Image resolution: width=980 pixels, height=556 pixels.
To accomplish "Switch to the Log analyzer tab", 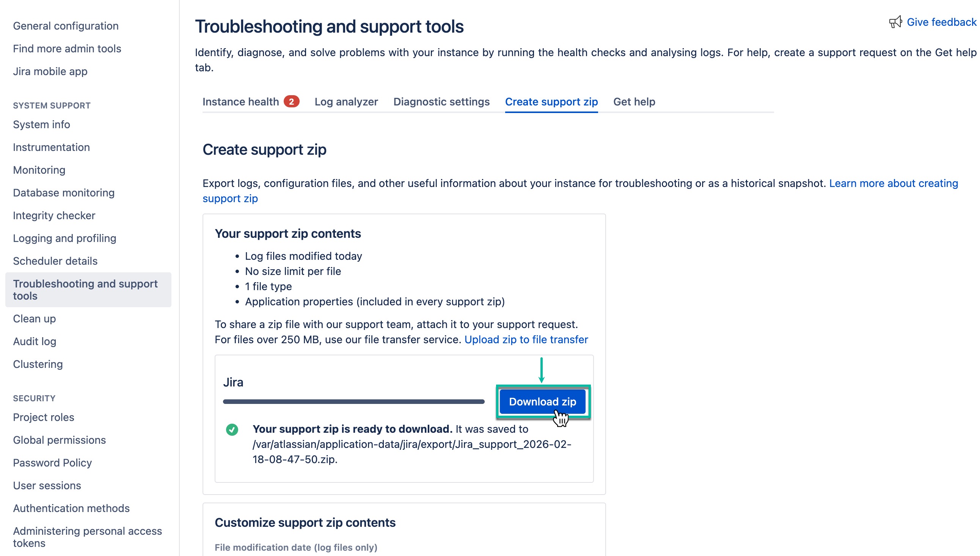I will click(x=346, y=102).
